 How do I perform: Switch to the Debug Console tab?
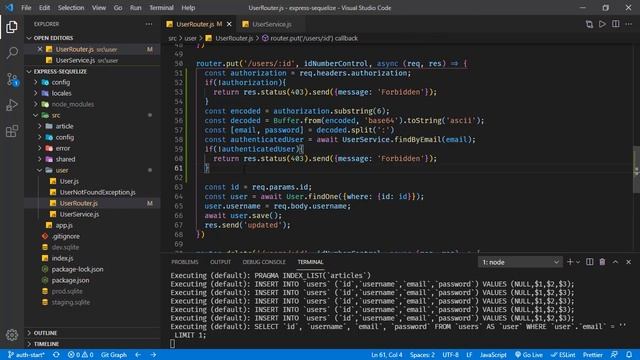pos(264,262)
